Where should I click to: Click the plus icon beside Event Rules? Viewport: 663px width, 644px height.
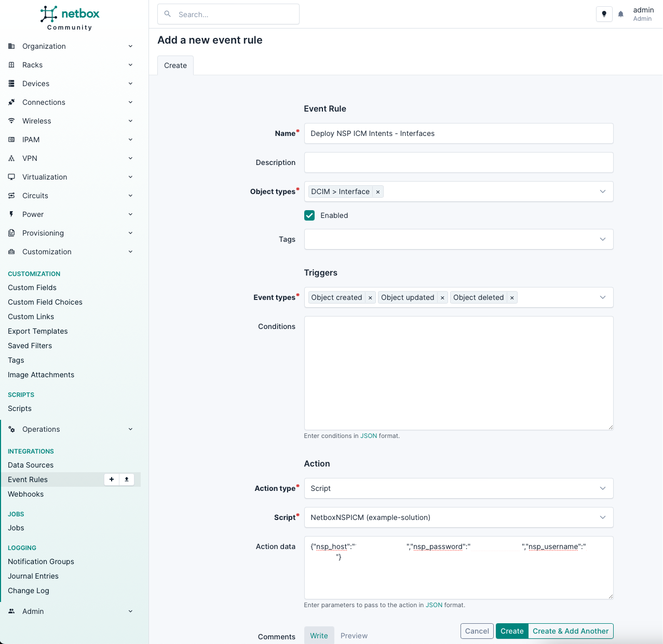[x=112, y=479]
